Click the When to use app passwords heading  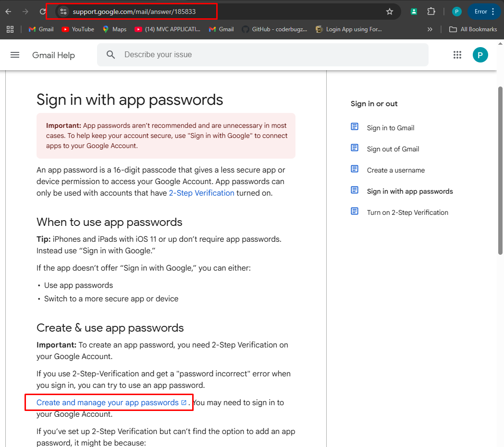point(109,222)
